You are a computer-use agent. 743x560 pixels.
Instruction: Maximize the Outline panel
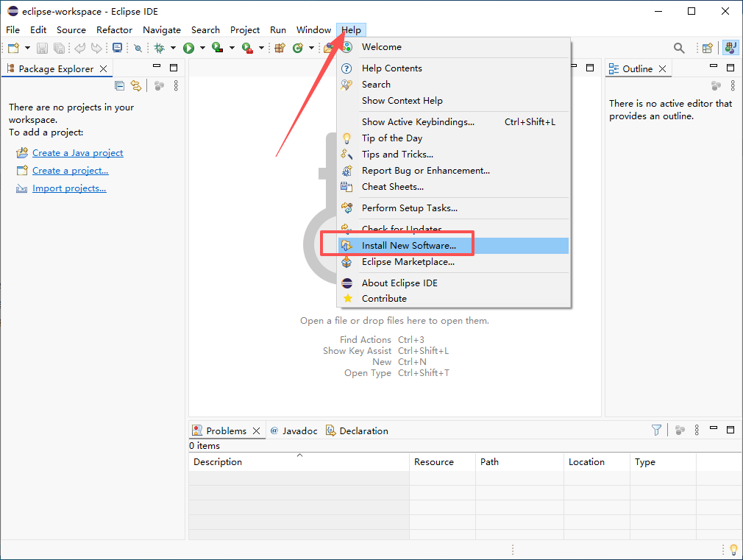(x=730, y=68)
